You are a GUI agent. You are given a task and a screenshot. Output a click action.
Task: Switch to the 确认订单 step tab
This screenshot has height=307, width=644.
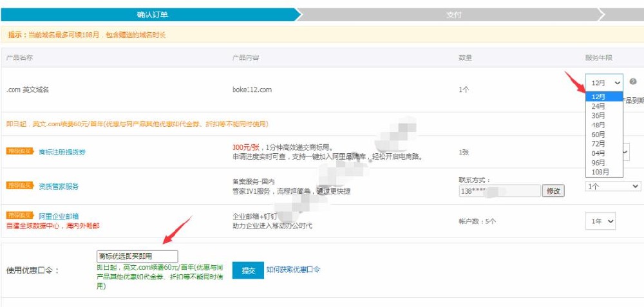(x=153, y=14)
